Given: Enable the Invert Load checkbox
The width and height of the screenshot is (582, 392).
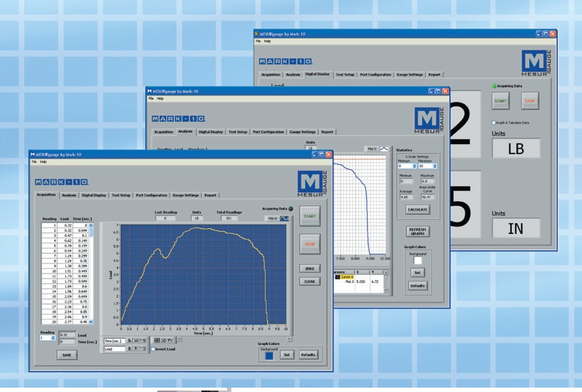Looking at the screenshot, I should 152,350.
